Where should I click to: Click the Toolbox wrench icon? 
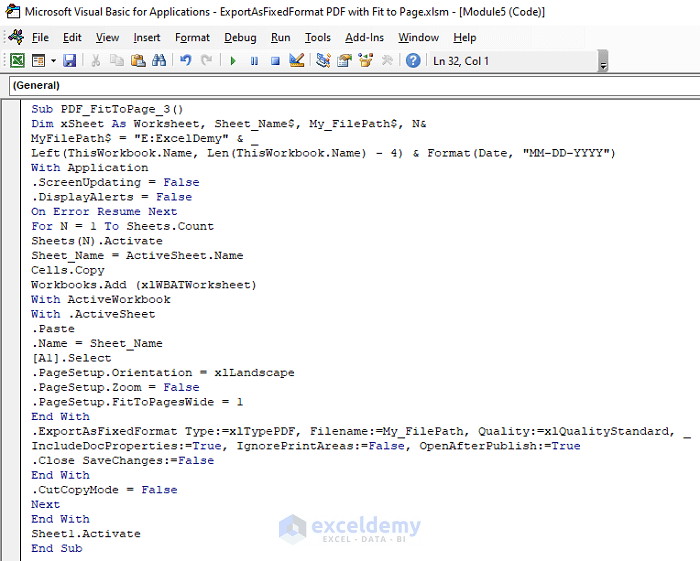[x=387, y=60]
